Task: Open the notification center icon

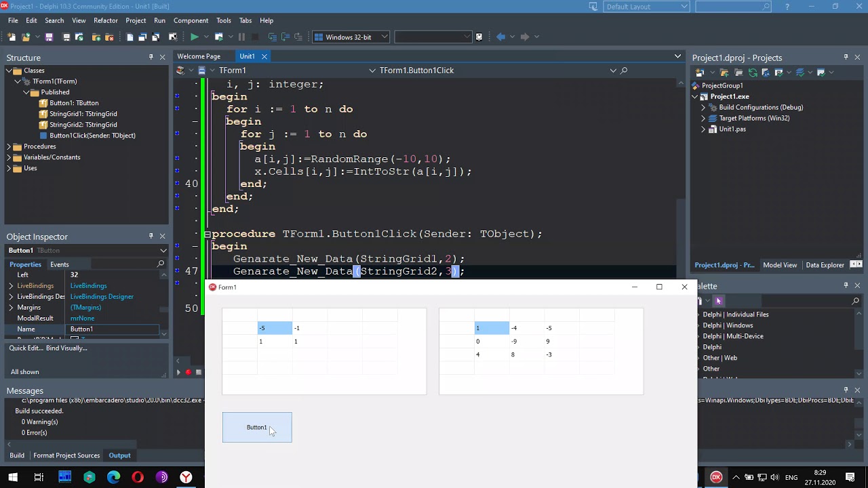Action: pyautogui.click(x=850, y=477)
